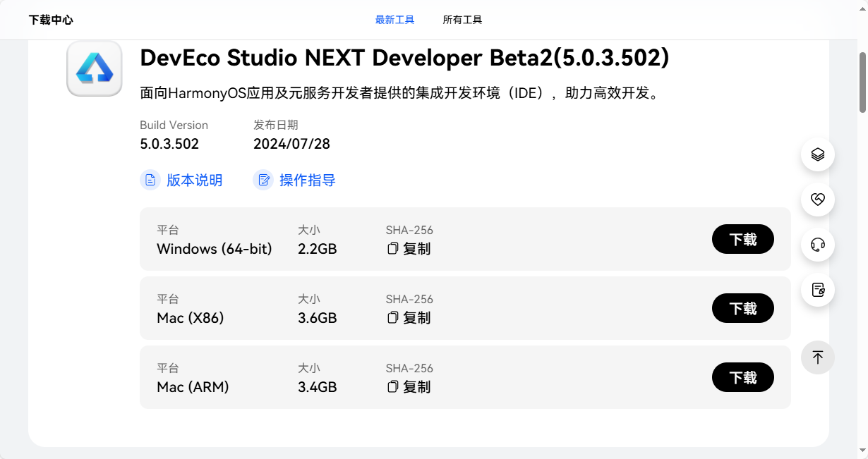
Task: Download the Windows (64-bit) package
Action: 743,239
